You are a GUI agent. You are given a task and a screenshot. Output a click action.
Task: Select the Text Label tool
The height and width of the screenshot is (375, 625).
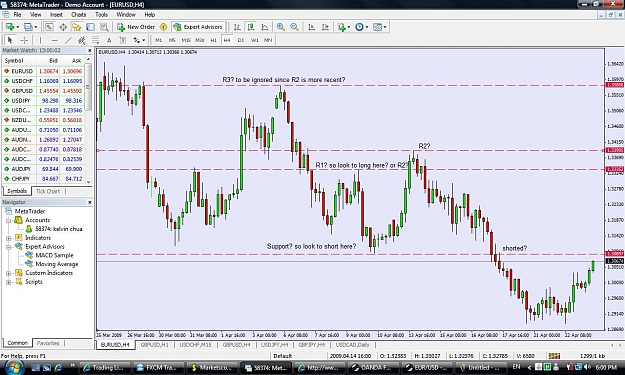(x=123, y=40)
